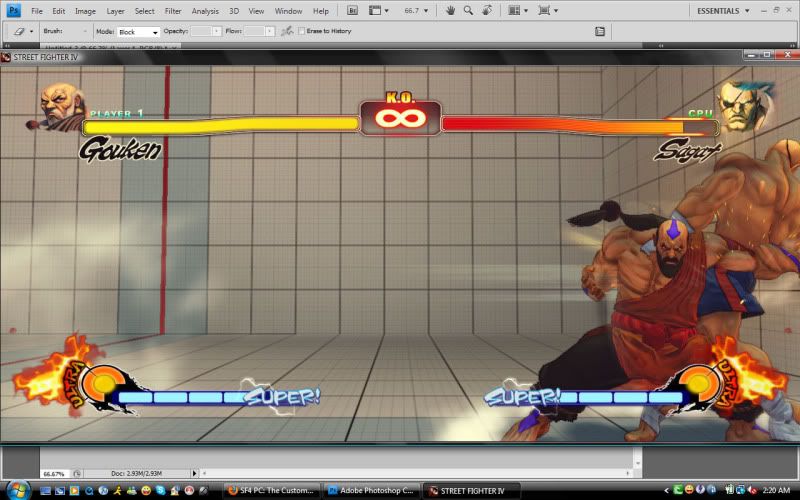
Task: Click the Doc: 2.93M/2.93M status text
Action: [x=136, y=473]
